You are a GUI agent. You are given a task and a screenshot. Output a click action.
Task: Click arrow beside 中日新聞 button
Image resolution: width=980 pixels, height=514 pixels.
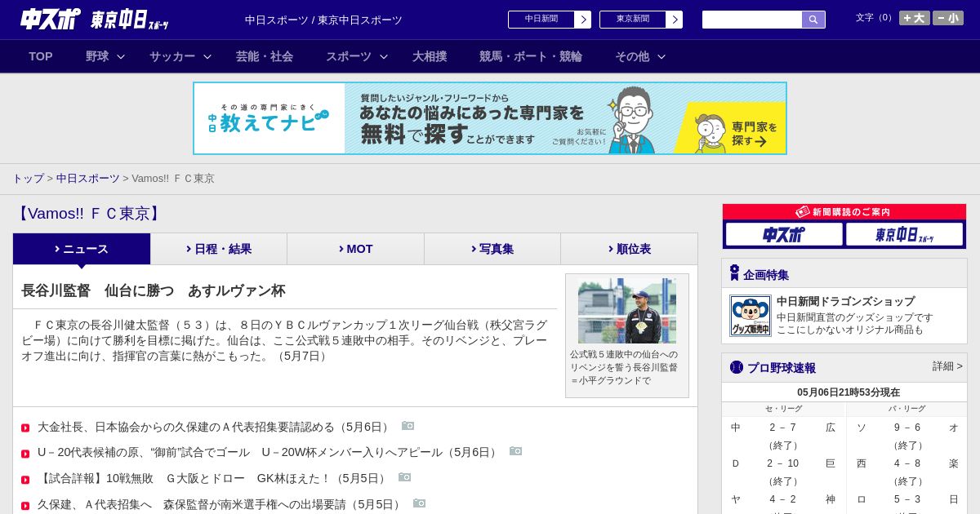pos(583,20)
